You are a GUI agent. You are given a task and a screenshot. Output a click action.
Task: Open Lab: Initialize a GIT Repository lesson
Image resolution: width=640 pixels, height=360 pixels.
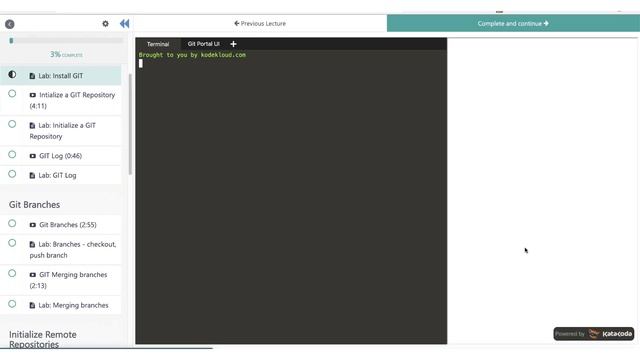[x=60, y=131]
